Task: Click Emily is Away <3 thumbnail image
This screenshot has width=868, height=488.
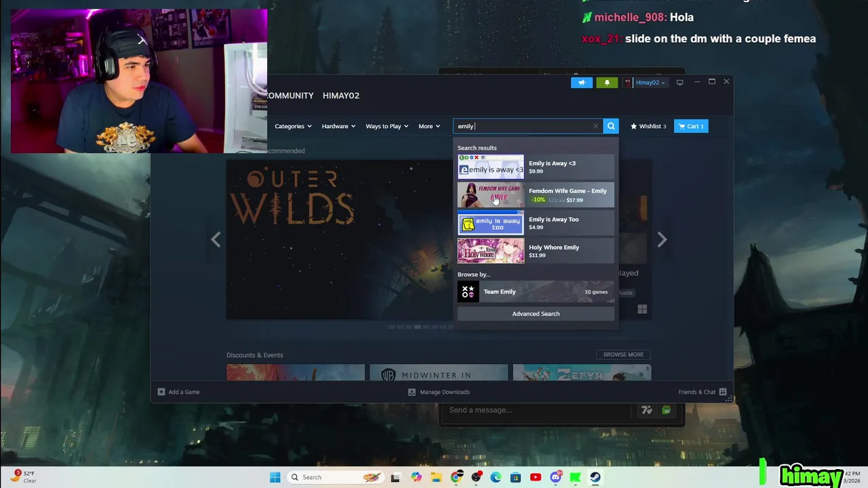Action: point(490,167)
